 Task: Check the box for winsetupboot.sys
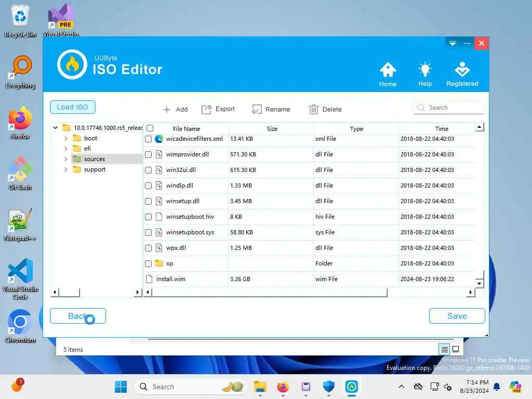pos(148,232)
